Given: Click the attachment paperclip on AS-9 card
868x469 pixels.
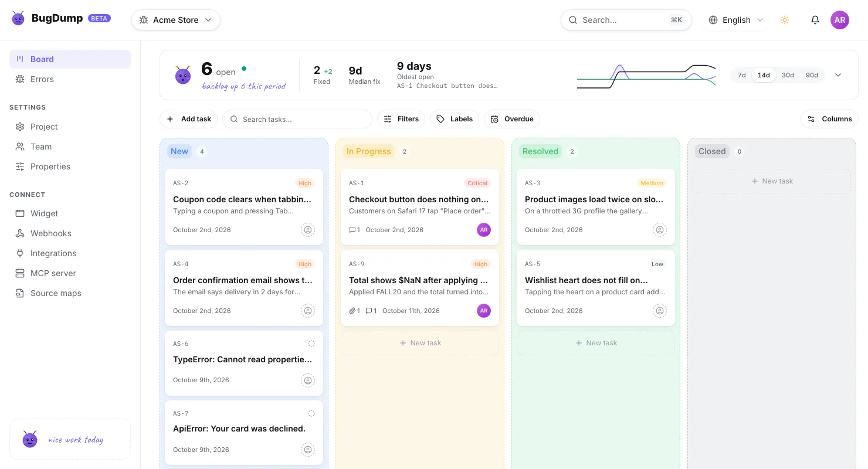Looking at the screenshot, I should [x=352, y=311].
